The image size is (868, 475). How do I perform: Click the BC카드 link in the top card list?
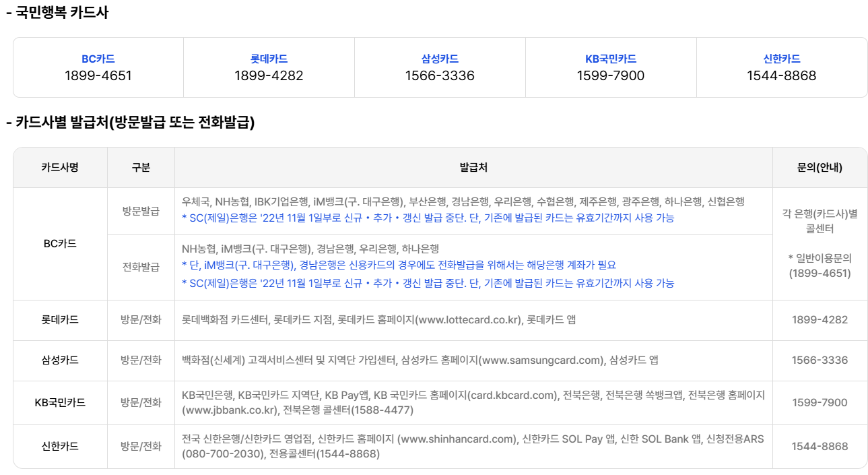96,58
